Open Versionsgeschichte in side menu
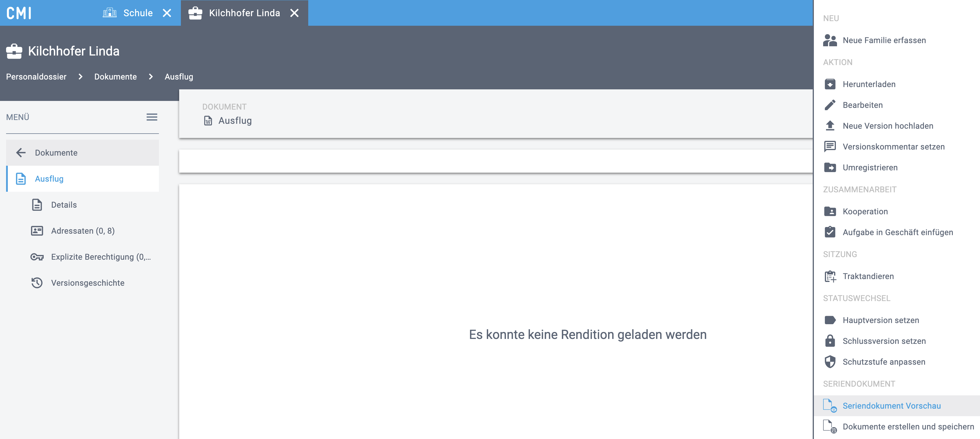The height and width of the screenshot is (439, 980). pos(87,283)
